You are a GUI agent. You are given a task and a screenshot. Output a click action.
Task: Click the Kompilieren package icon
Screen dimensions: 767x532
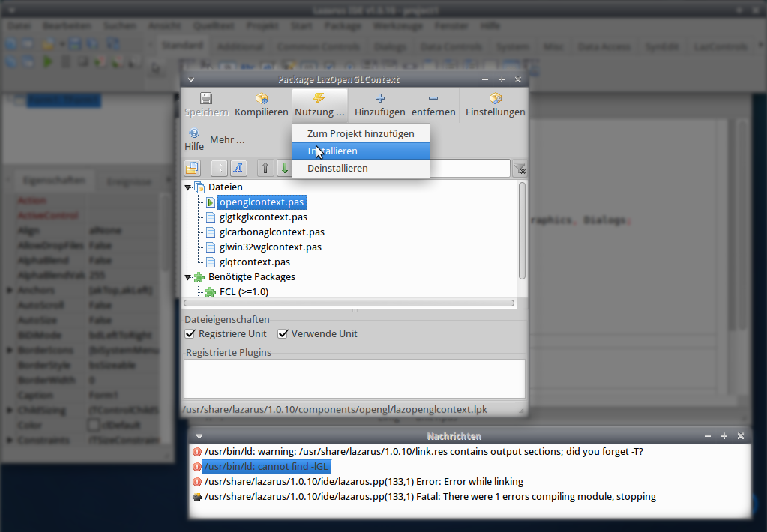click(262, 98)
